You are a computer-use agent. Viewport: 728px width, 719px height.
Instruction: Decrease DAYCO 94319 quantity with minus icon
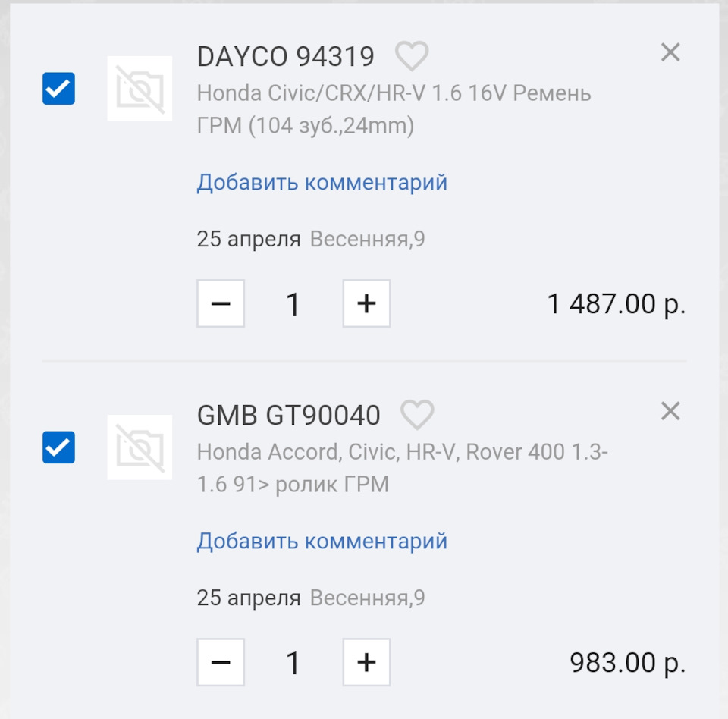(x=221, y=303)
